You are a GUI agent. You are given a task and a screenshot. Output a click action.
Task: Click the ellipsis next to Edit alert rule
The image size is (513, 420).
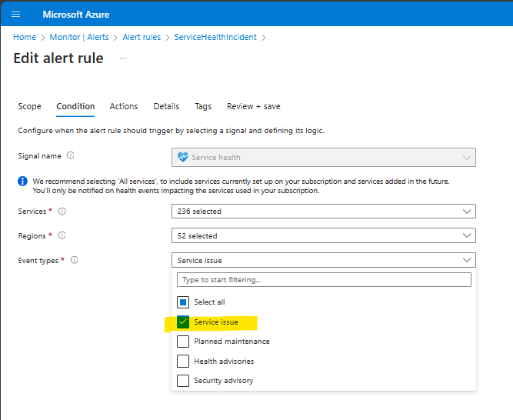[x=123, y=58]
